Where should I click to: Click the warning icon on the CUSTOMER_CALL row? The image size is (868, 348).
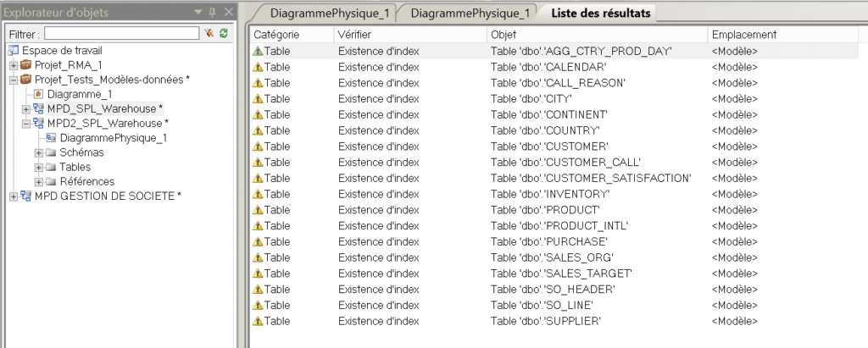pos(258,162)
